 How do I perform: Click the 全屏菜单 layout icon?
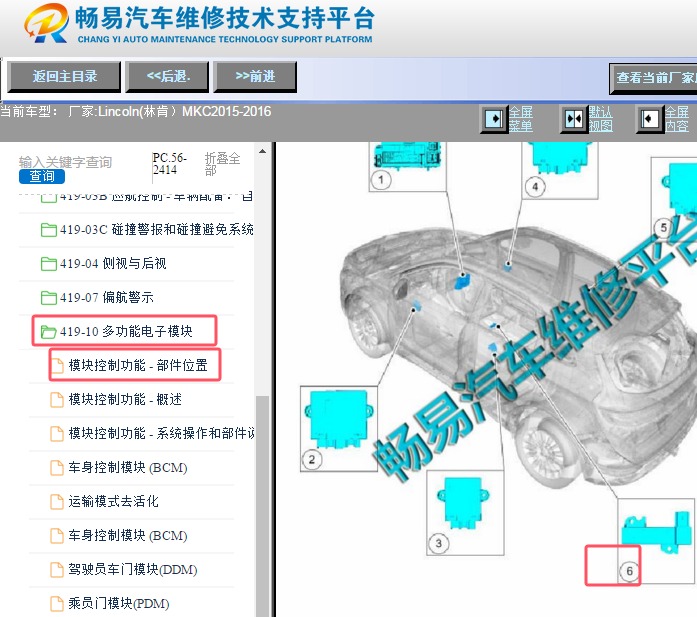pos(494,119)
